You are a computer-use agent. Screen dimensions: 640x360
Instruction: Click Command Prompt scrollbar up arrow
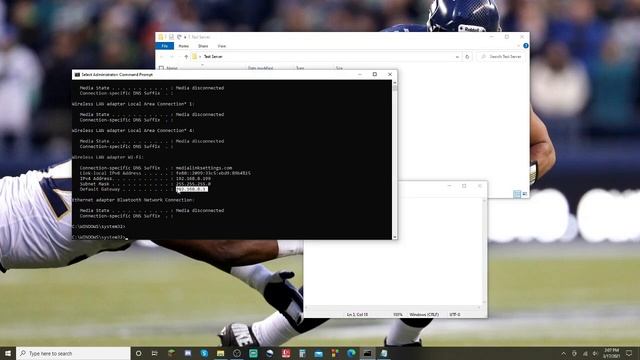395,82
